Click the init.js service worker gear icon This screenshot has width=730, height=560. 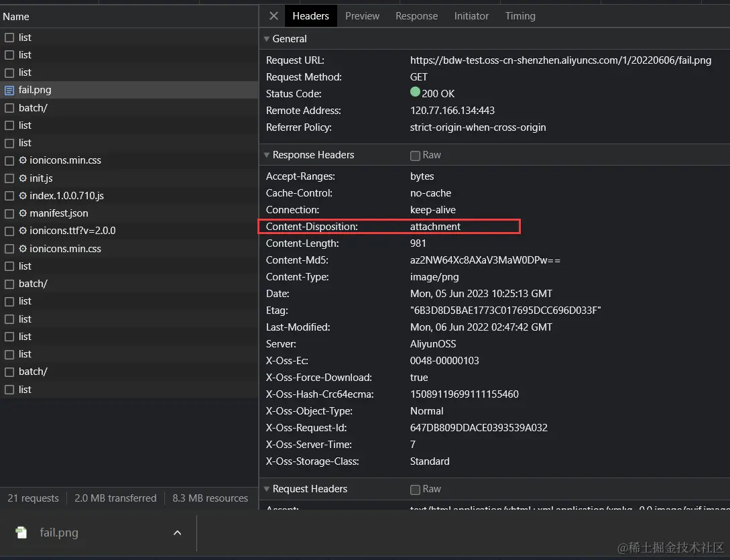[23, 178]
